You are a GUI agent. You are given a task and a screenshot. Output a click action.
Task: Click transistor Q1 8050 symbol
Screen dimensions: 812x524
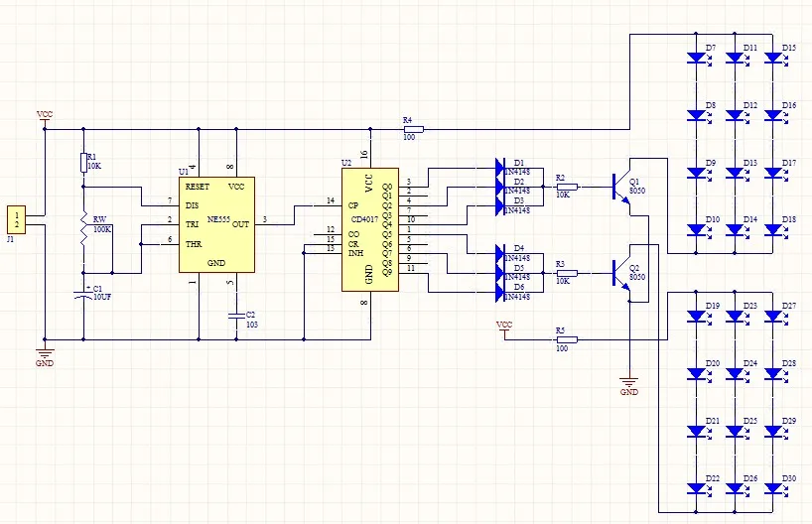pyautogui.click(x=621, y=187)
